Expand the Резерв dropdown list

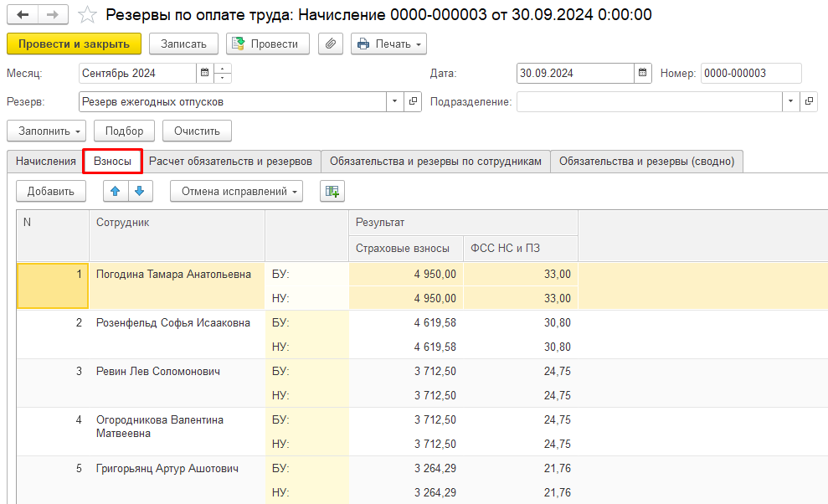click(395, 101)
